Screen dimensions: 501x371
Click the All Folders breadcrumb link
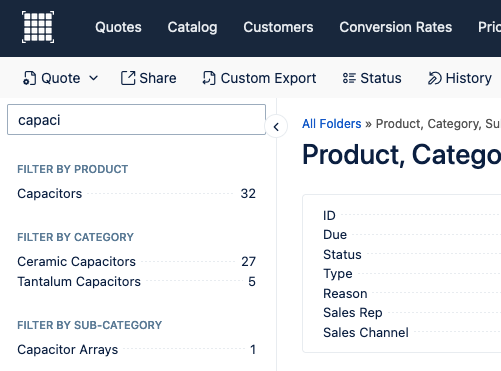coord(332,124)
